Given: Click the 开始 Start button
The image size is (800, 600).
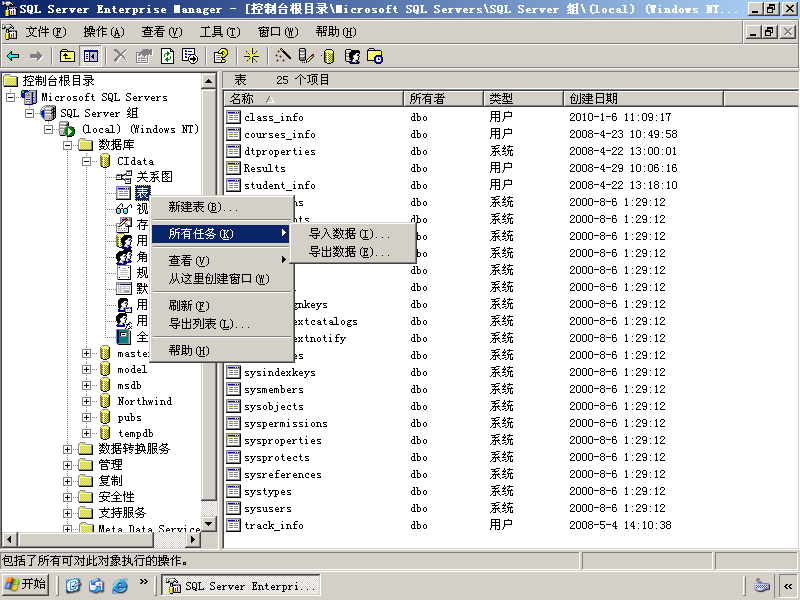Looking at the screenshot, I should pyautogui.click(x=26, y=585).
